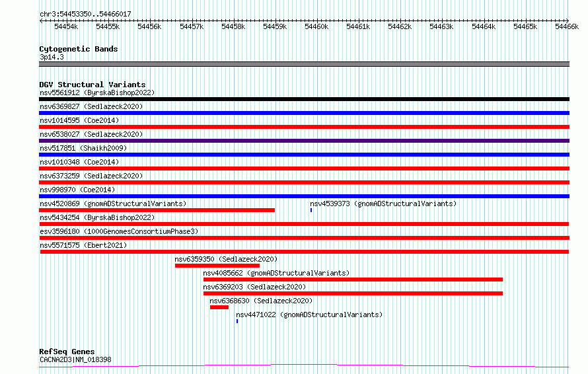Click the purple nsv6538027 variant bar
Screen dimensions: 588x374
tap(304, 141)
